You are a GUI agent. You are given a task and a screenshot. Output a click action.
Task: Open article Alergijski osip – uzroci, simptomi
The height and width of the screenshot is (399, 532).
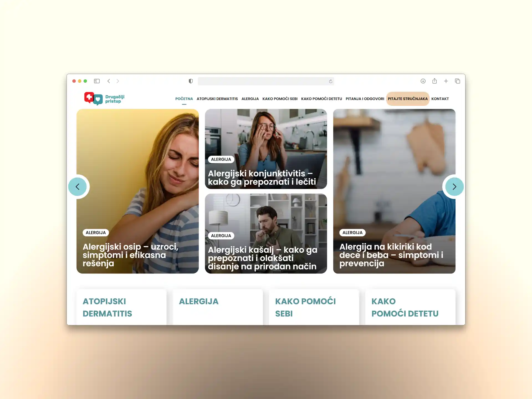pos(130,255)
